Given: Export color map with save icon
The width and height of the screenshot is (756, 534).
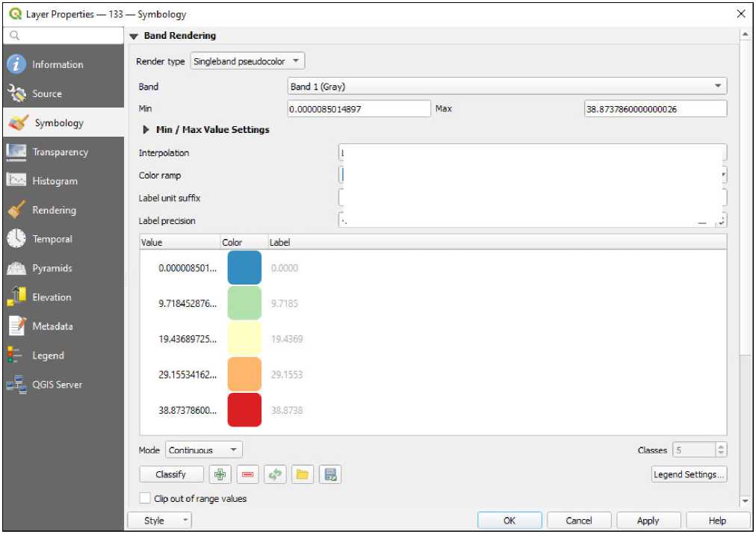Looking at the screenshot, I should [x=330, y=474].
